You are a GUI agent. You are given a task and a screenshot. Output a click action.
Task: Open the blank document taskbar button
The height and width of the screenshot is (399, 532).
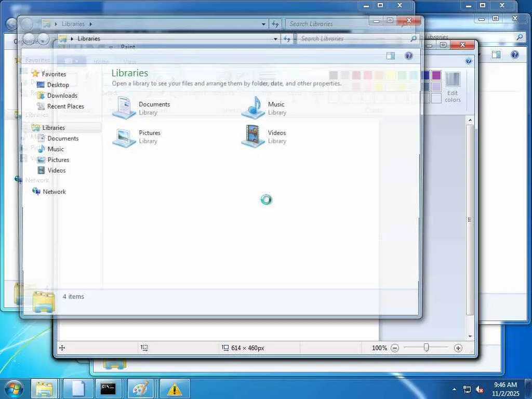pyautogui.click(x=78, y=389)
